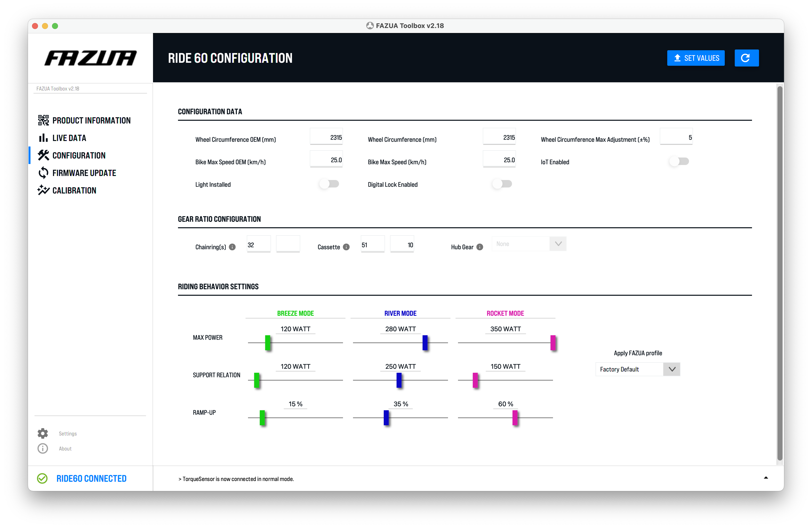This screenshot has width=812, height=528.
Task: Click the Cassette info icon
Action: click(346, 247)
